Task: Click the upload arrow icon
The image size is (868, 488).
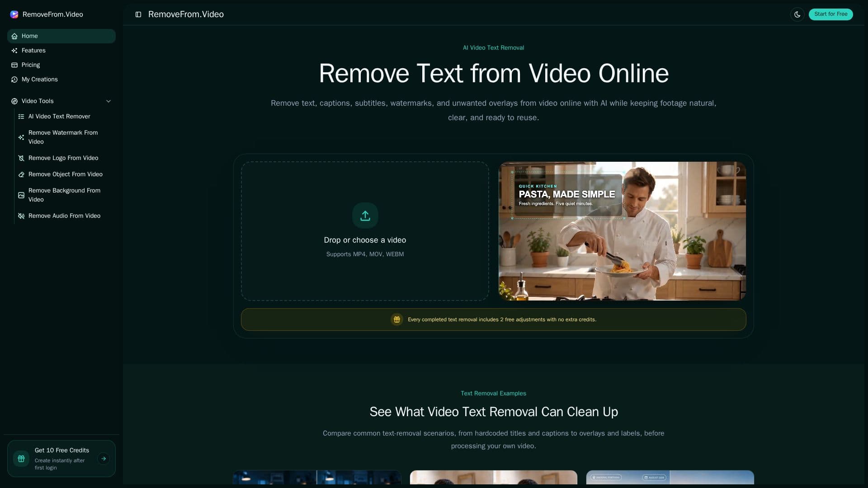Action: point(365,216)
